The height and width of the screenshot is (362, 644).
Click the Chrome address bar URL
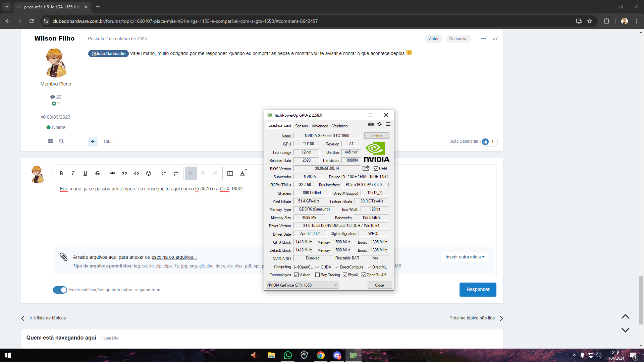pyautogui.click(x=185, y=21)
